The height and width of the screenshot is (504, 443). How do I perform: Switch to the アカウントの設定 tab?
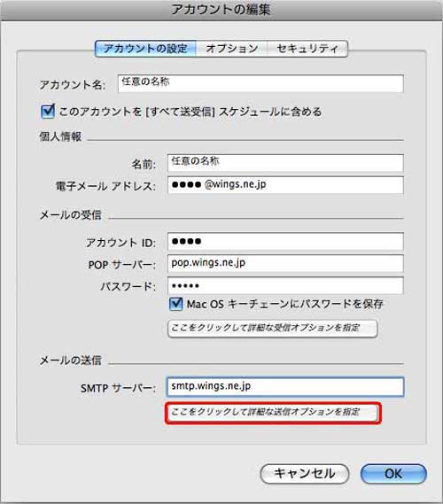click(145, 49)
